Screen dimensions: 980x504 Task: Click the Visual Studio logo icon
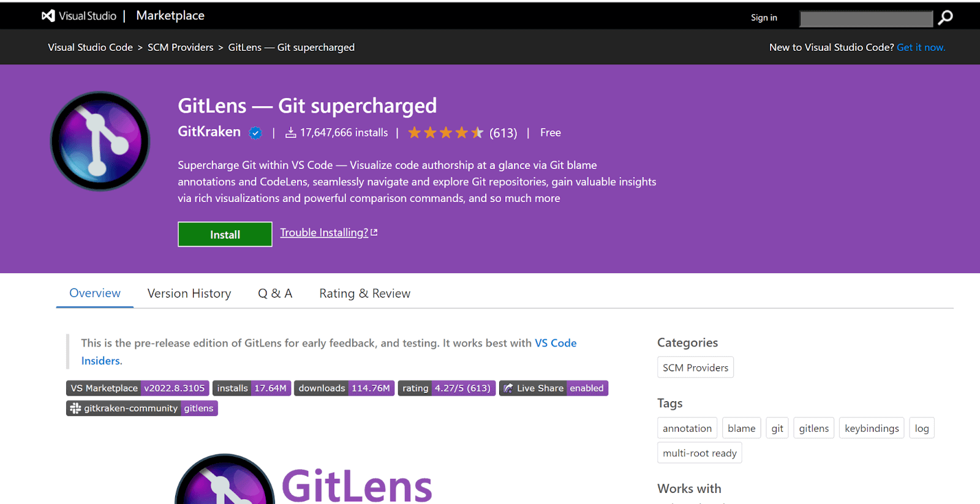click(48, 16)
